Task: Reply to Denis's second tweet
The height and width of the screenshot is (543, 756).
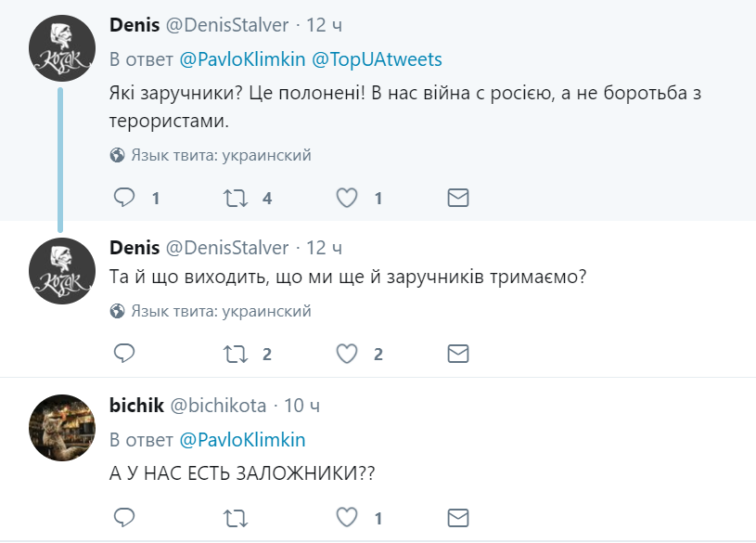Action: pyautogui.click(x=124, y=354)
